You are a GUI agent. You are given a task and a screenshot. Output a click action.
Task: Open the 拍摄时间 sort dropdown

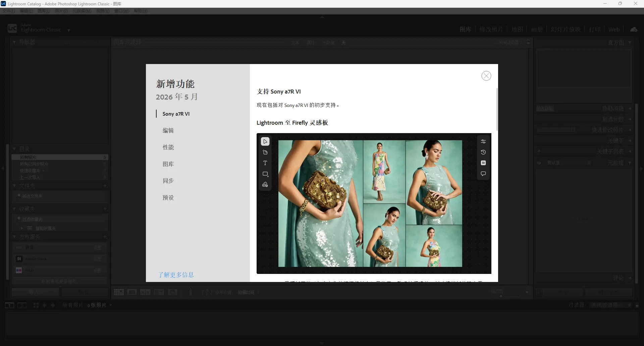(x=249, y=292)
